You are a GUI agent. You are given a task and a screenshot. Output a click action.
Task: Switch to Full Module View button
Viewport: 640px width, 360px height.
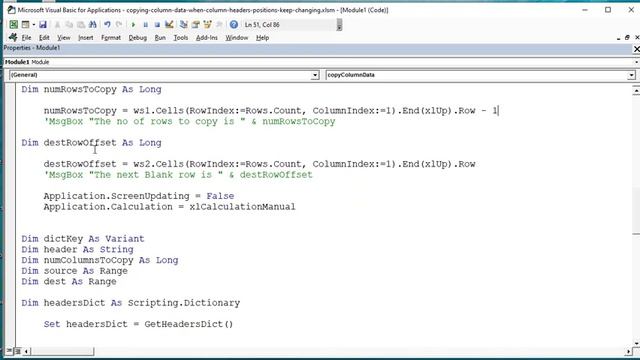pos(18,351)
